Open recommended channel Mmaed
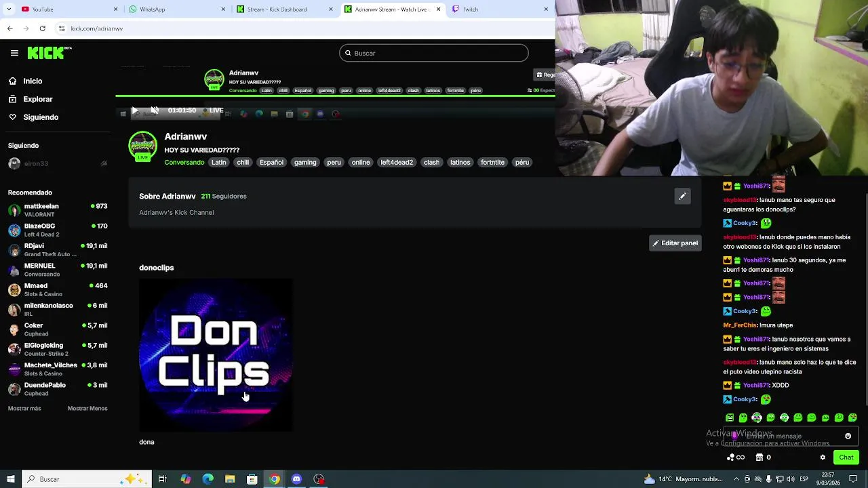Screen dimensions: 868x488 [58, 289]
